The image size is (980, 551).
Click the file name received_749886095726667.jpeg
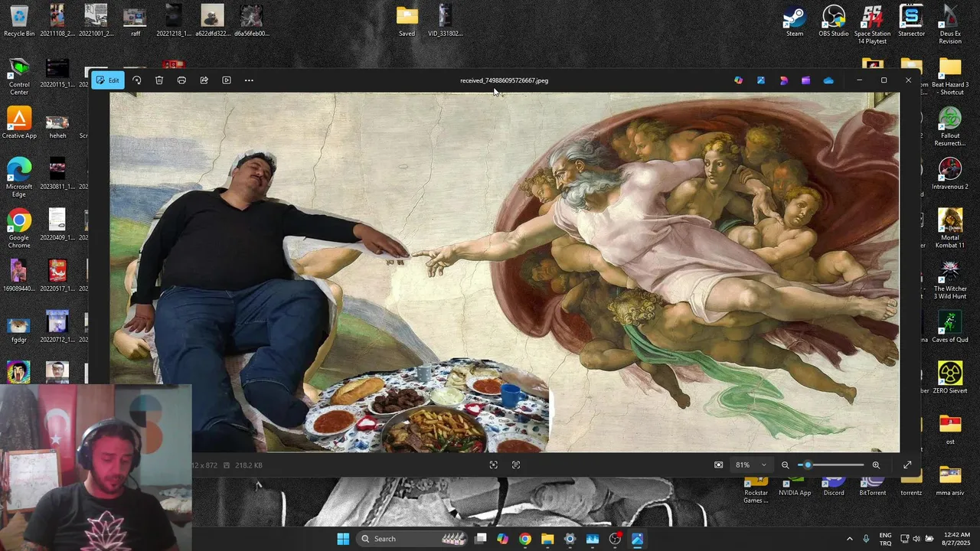coord(504,80)
